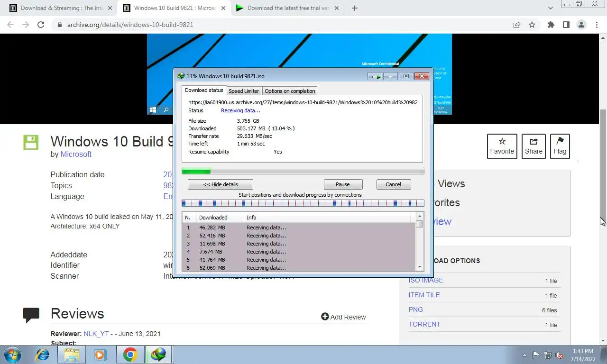Click Add Review link
607x364 pixels.
coord(343,317)
